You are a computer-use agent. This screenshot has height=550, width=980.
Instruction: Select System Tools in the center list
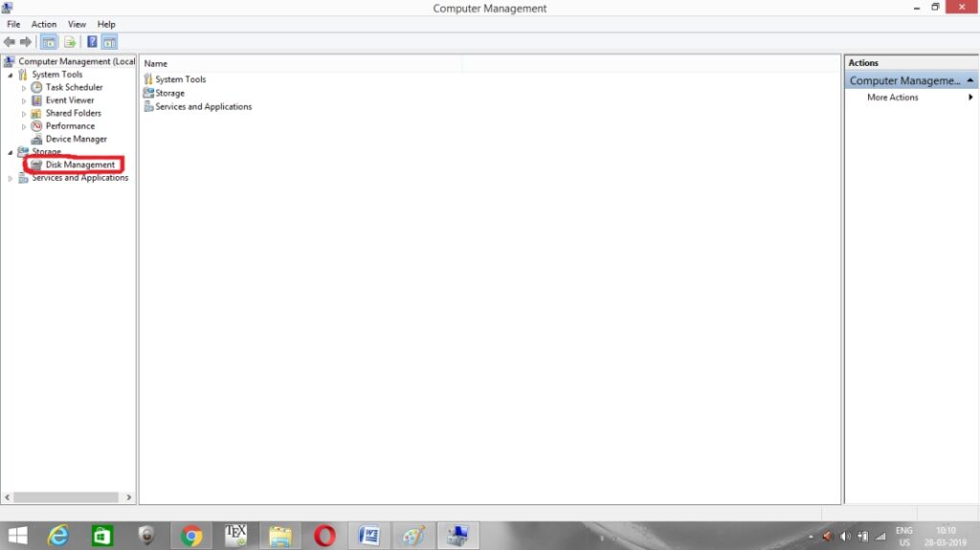(180, 79)
